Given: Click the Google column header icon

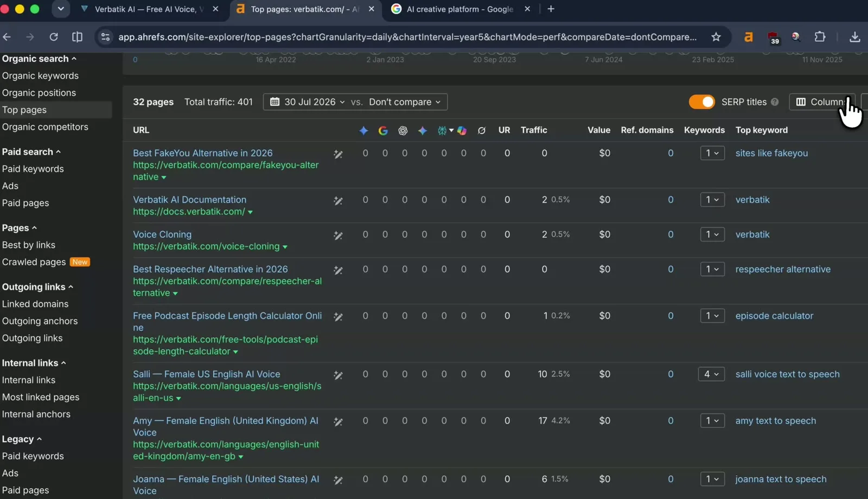Looking at the screenshot, I should click(383, 130).
